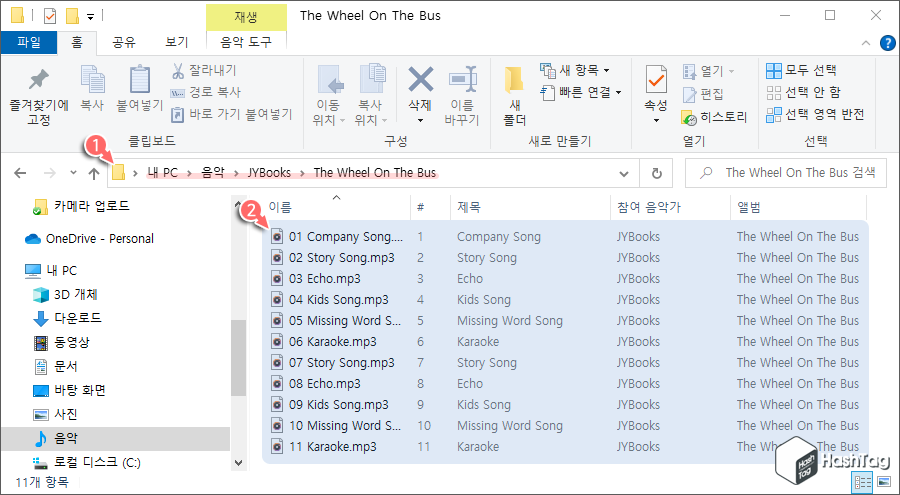
Task: Switch to the 홈 ribbon tab
Action: (77, 42)
